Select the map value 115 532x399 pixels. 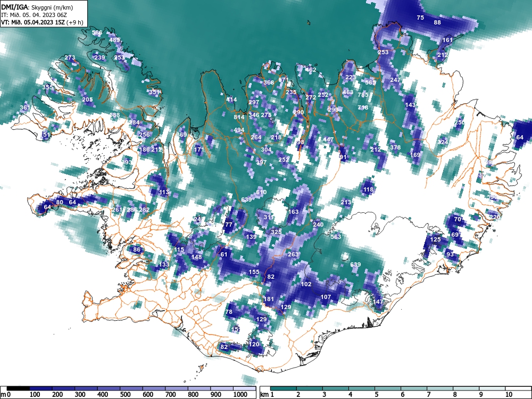pos(179,250)
